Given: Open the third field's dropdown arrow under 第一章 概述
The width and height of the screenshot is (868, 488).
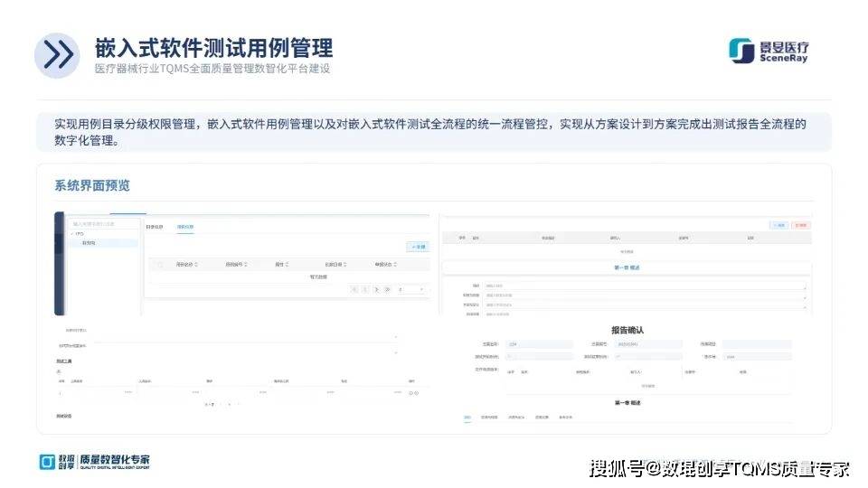Looking at the screenshot, I should [x=805, y=307].
